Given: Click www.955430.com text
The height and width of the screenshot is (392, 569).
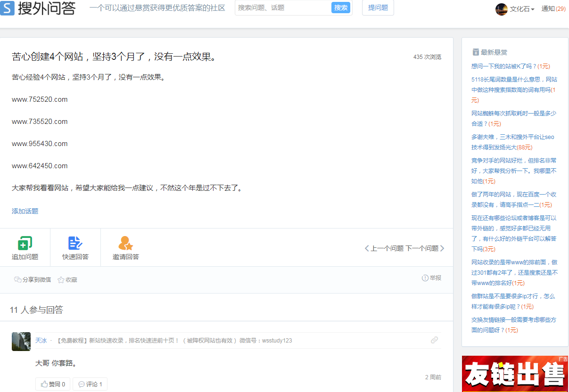Looking at the screenshot, I should tap(40, 144).
